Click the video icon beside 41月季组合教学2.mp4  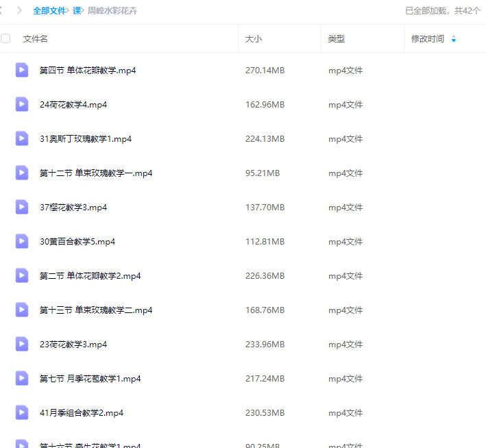pyautogui.click(x=22, y=412)
